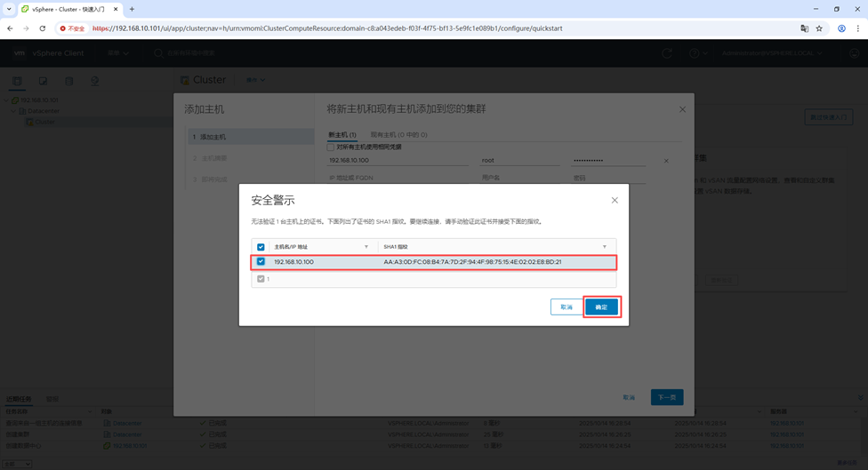
Task: Open filter for SHA1 指纹 column
Action: point(605,247)
